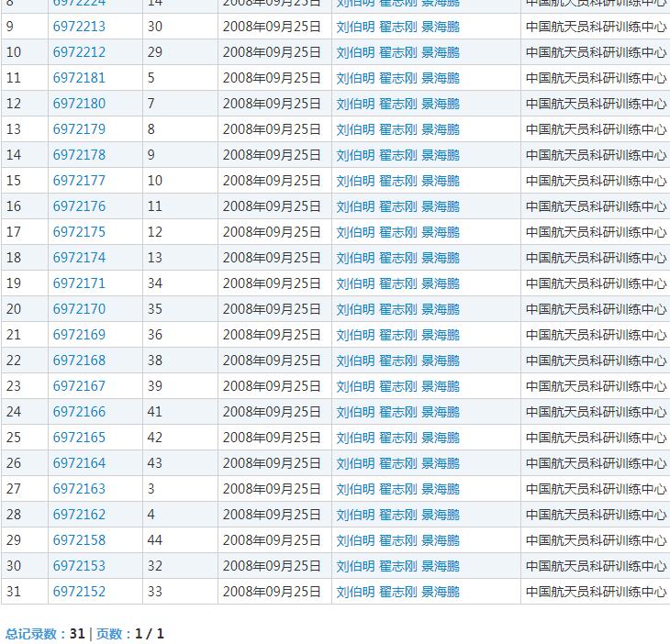Open the 6972163 record link
Screen dimensions: 670x644
coord(79,489)
